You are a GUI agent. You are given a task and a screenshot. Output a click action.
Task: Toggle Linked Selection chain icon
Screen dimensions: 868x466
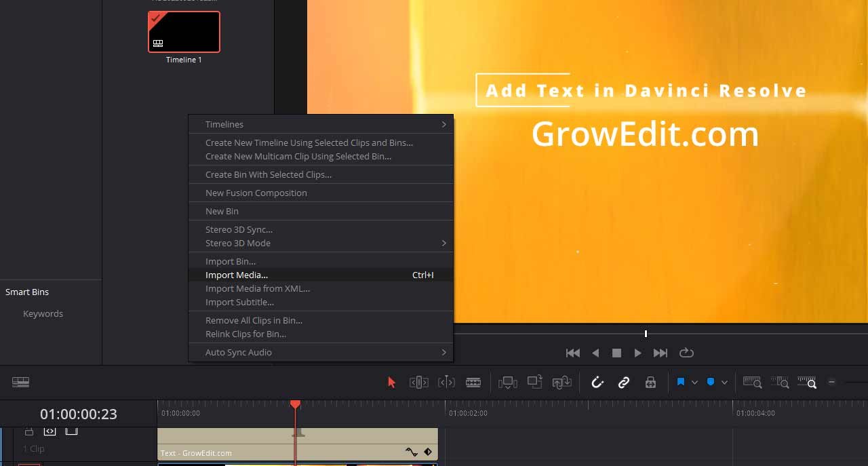pyautogui.click(x=624, y=383)
